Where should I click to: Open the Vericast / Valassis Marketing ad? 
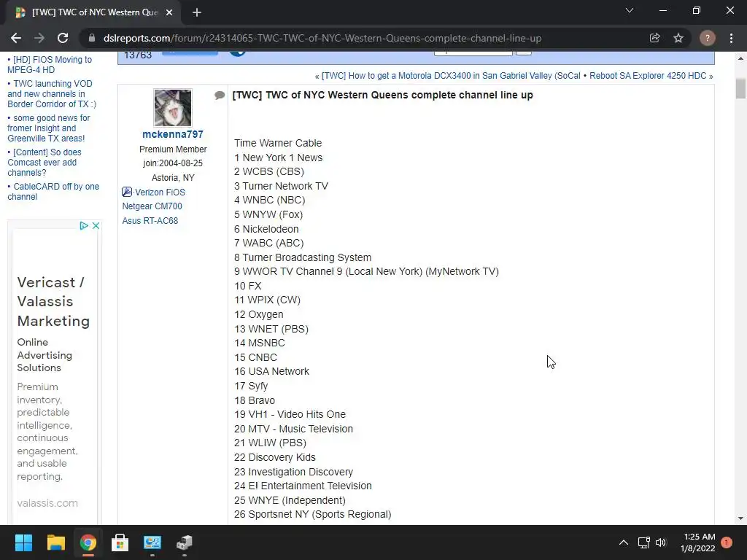coord(53,301)
